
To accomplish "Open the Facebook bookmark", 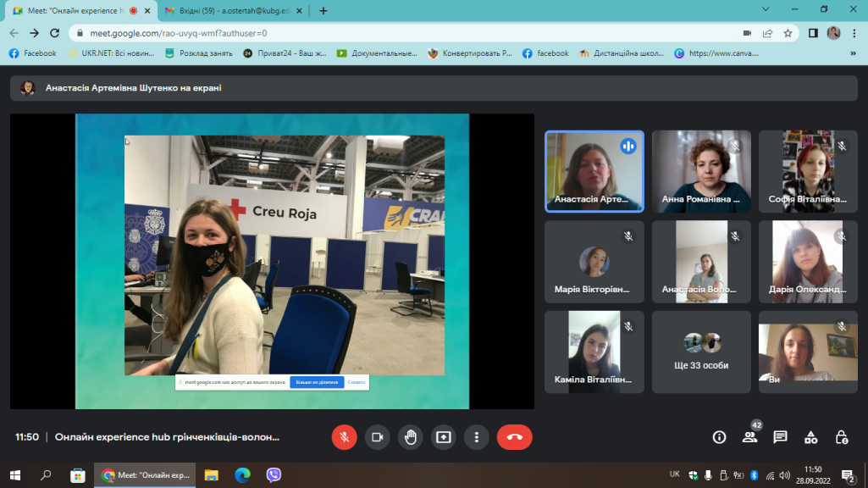I will [33, 53].
